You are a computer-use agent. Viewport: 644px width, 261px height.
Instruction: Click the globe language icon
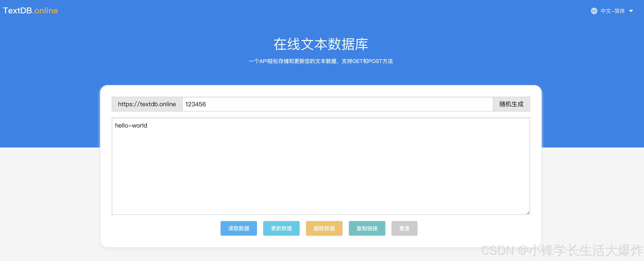594,11
